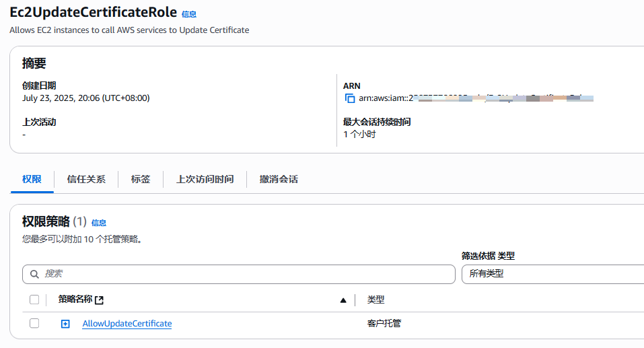The image size is (644, 348).
Task: Click the 策略名称 column header text
Action: [x=75, y=299]
